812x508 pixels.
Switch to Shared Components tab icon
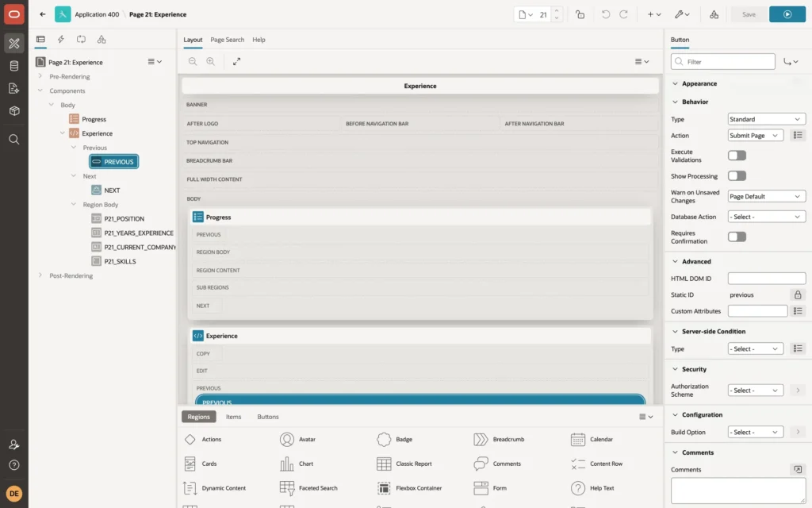(x=101, y=40)
